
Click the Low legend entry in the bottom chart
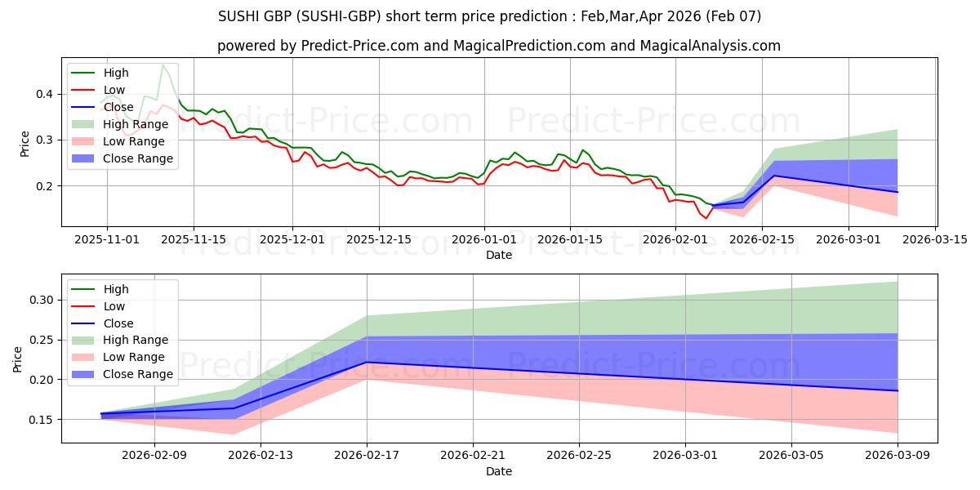[x=114, y=306]
